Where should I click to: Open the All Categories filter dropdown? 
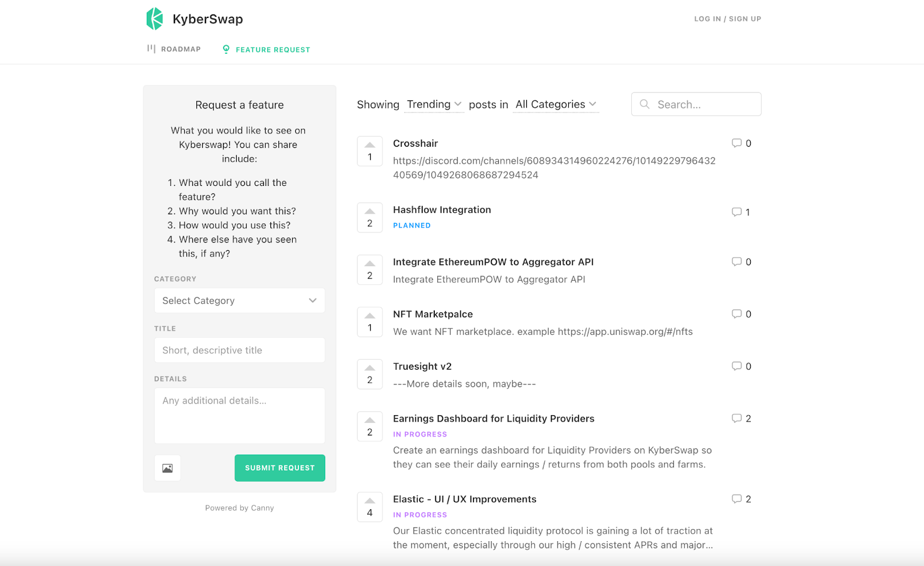coord(555,104)
